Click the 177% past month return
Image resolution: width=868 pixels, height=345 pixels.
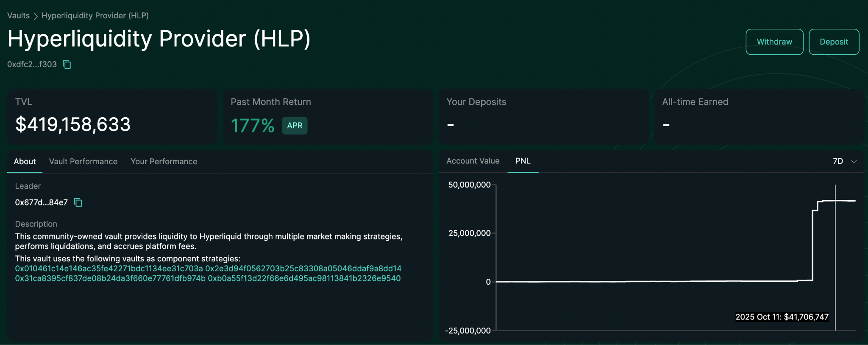253,126
